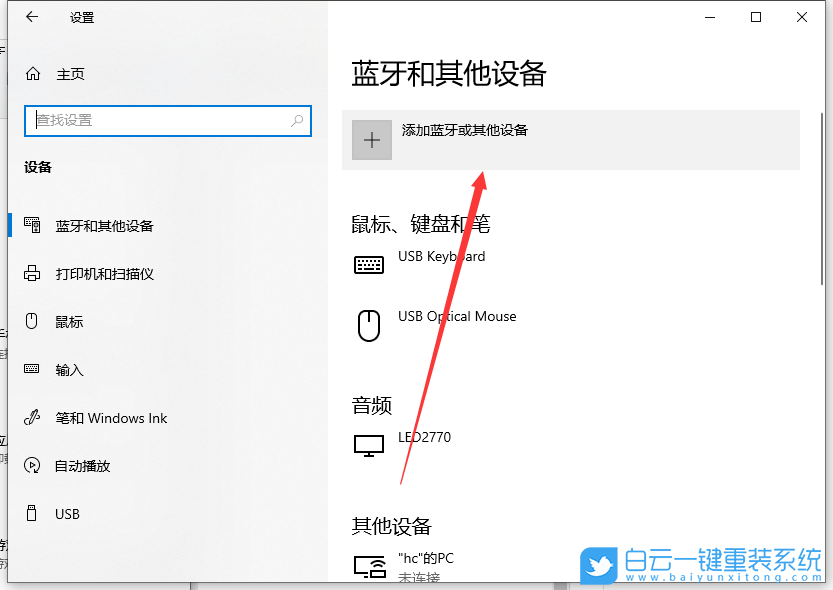Click the USB Keyboard device icon

pos(369,263)
